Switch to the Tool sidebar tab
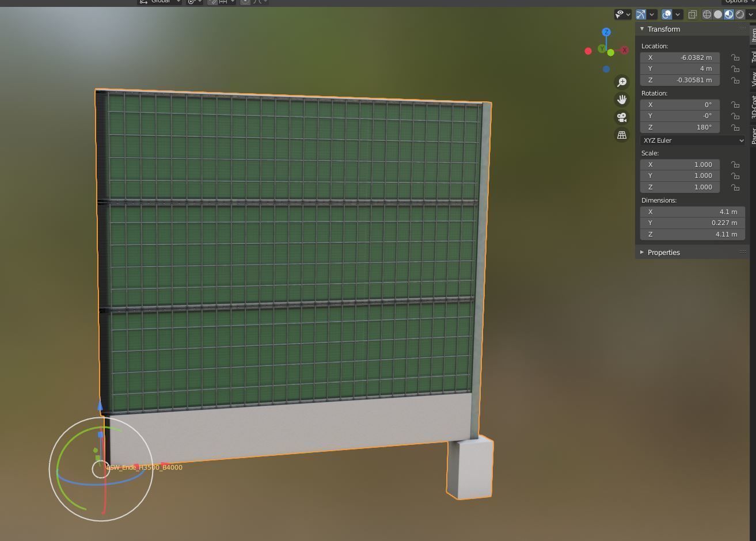The width and height of the screenshot is (756, 541). click(753, 56)
